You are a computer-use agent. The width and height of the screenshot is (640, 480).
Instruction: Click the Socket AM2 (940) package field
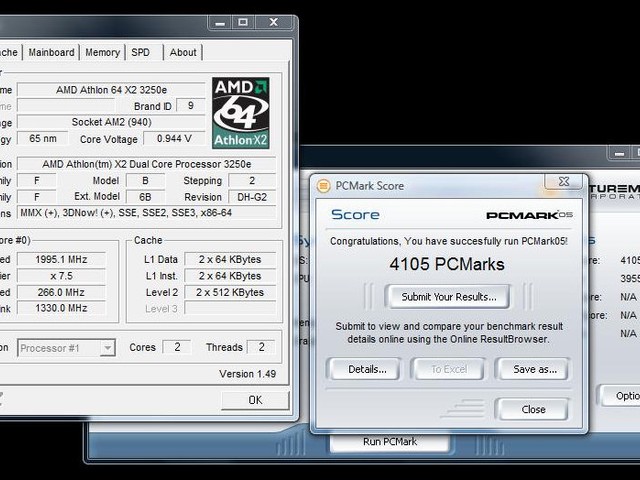click(111, 122)
